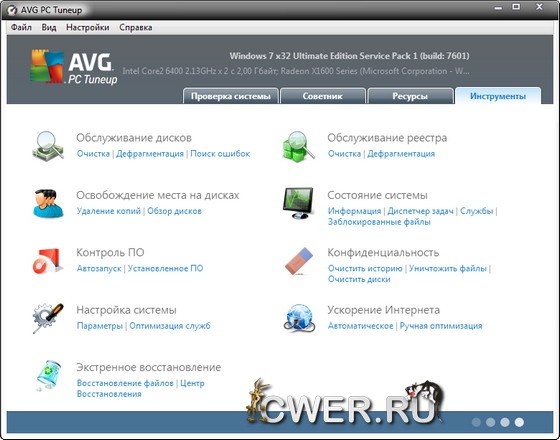Open the Очистить диски link
Screen dimensions: 560x440
tap(359, 279)
